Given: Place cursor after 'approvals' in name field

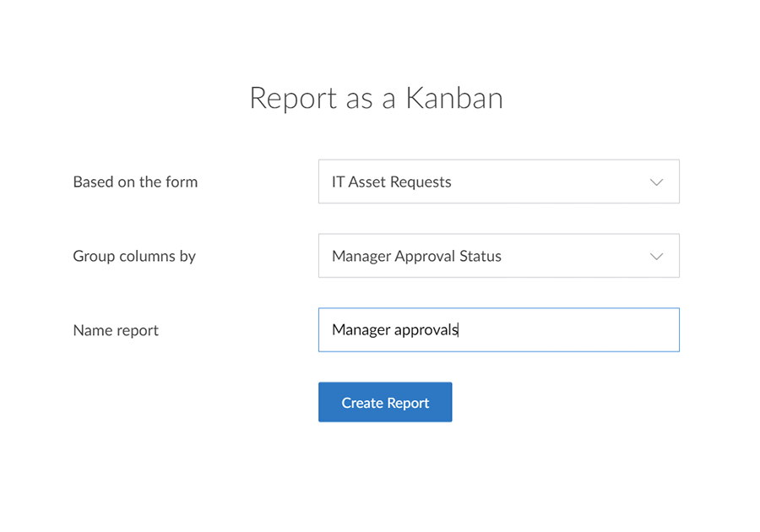Looking at the screenshot, I should [x=459, y=330].
